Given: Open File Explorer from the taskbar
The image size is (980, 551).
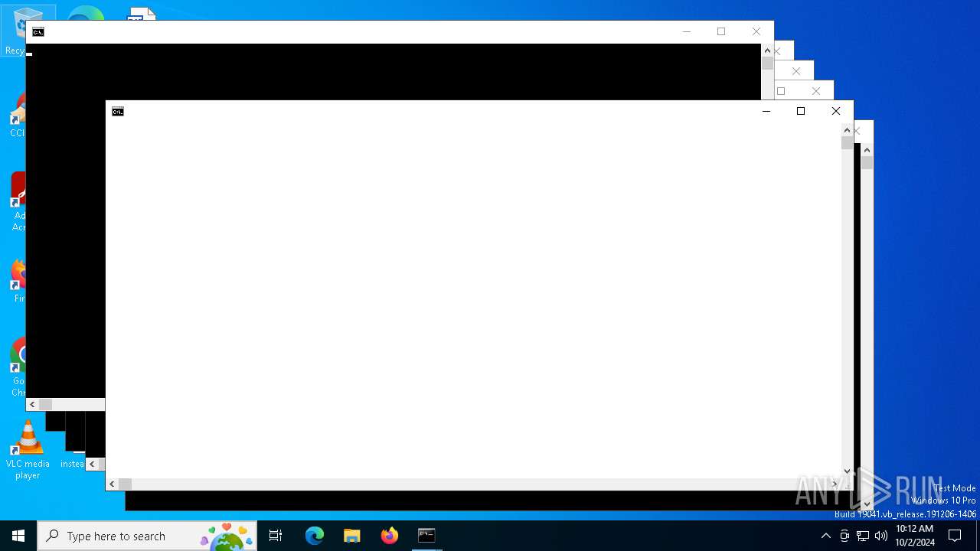Looking at the screenshot, I should pos(352,536).
